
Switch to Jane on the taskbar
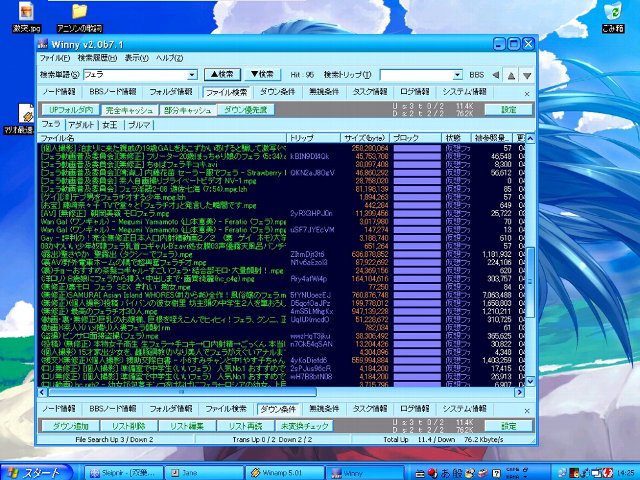(205, 473)
